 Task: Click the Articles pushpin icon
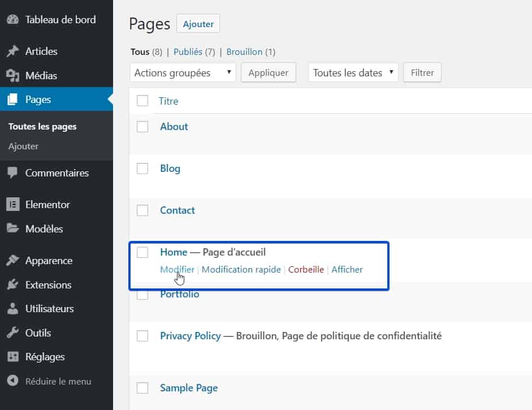(x=13, y=51)
